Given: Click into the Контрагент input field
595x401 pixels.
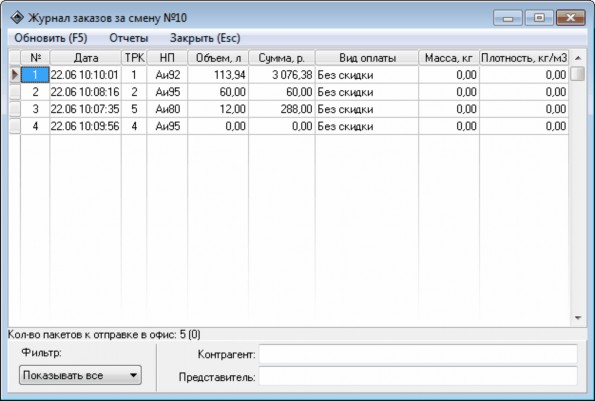Looking at the screenshot, I should (x=418, y=354).
